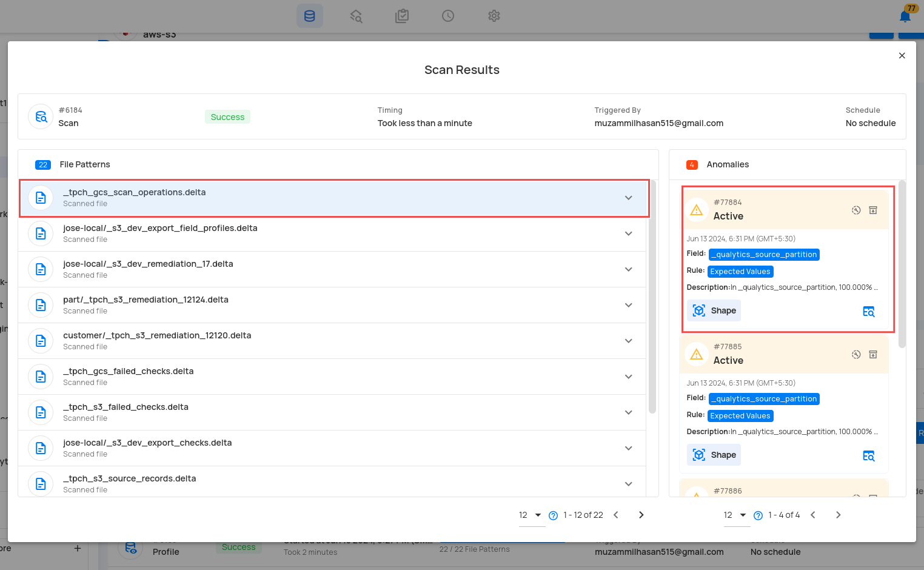Expand customer/_tpch_s3_remediation_12120.delta row
This screenshot has width=924, height=570.
coord(629,341)
